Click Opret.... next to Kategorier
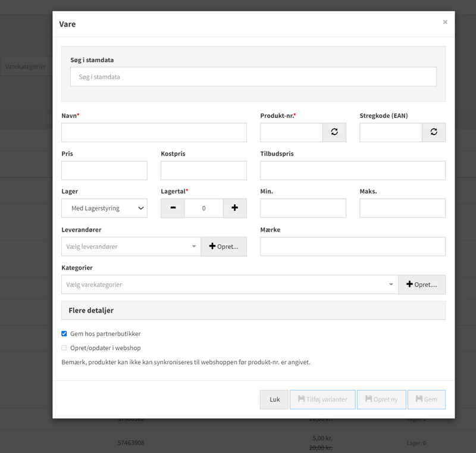This screenshot has height=453, width=476. tap(422, 285)
